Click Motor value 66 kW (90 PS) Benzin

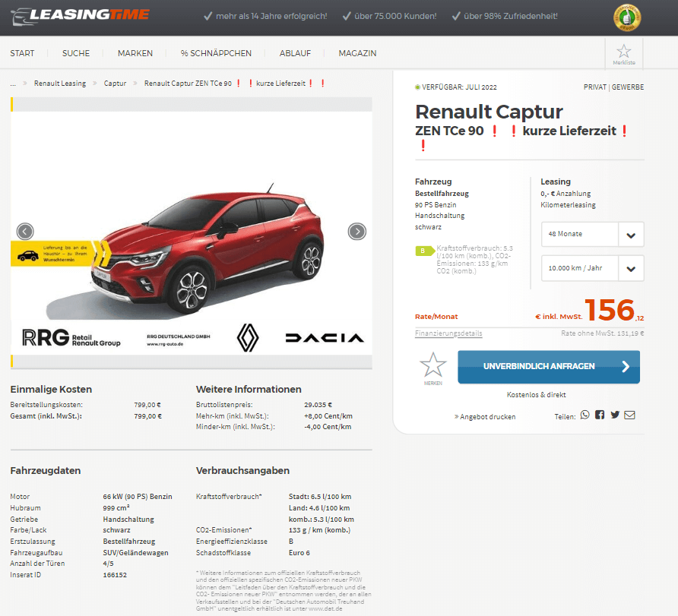pos(138,497)
